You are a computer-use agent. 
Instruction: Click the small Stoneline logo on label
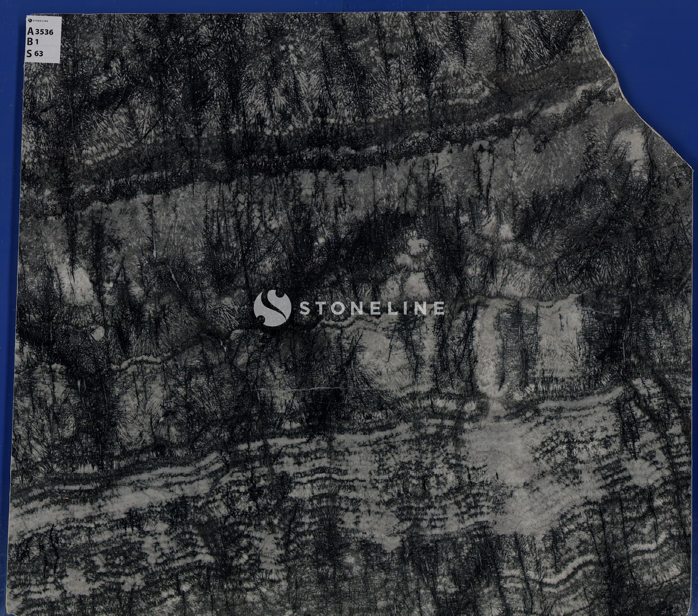(30, 21)
